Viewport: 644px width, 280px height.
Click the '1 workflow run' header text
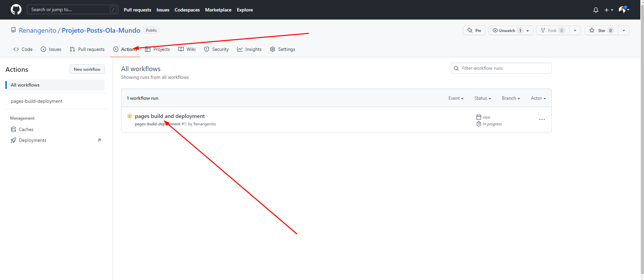pyautogui.click(x=142, y=98)
